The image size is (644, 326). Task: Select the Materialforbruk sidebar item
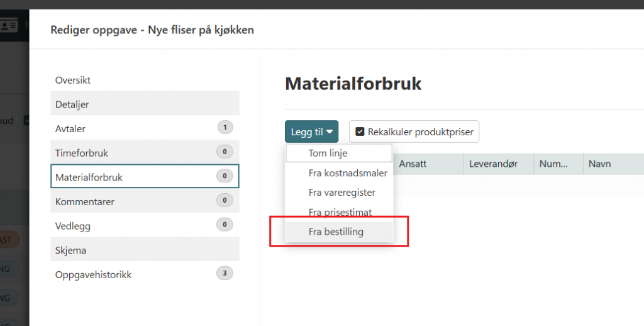89,177
